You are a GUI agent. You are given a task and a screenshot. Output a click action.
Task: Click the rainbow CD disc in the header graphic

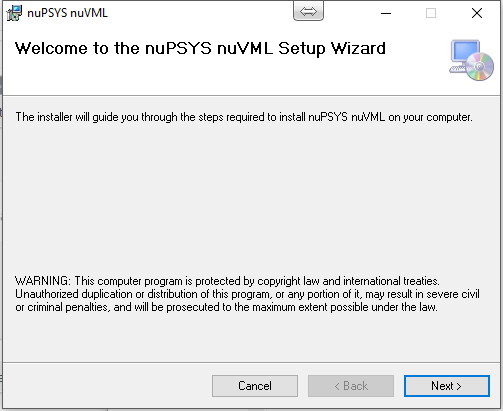click(x=480, y=67)
